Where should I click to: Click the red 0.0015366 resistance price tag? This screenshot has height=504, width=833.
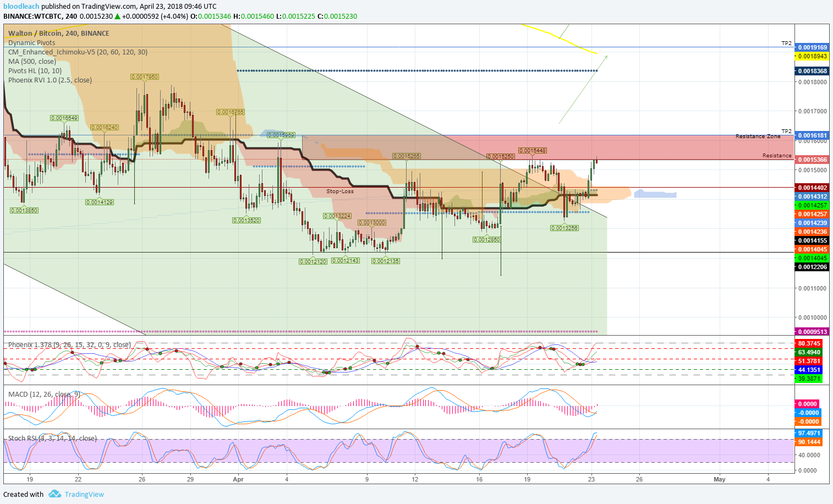click(812, 160)
